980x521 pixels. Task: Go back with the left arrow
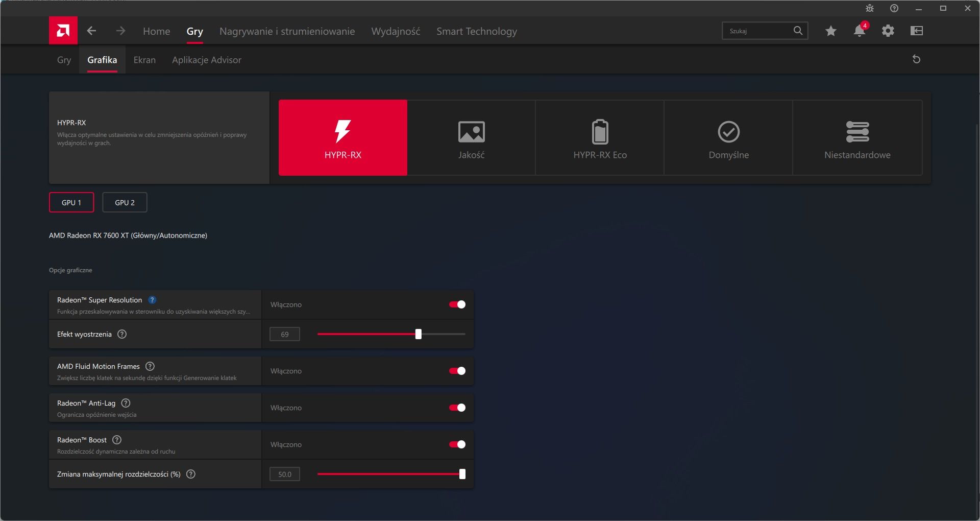point(91,31)
